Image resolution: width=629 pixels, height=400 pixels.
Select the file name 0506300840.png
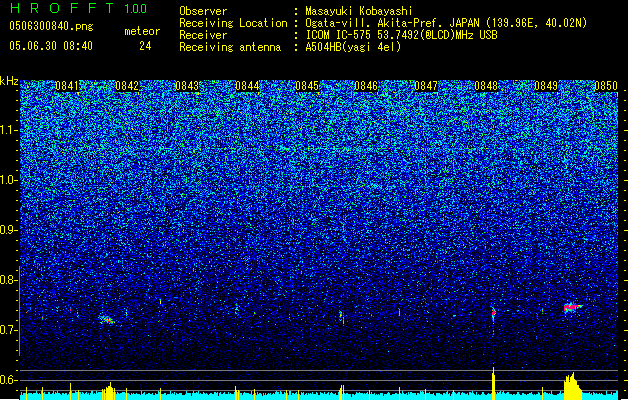pos(51,26)
